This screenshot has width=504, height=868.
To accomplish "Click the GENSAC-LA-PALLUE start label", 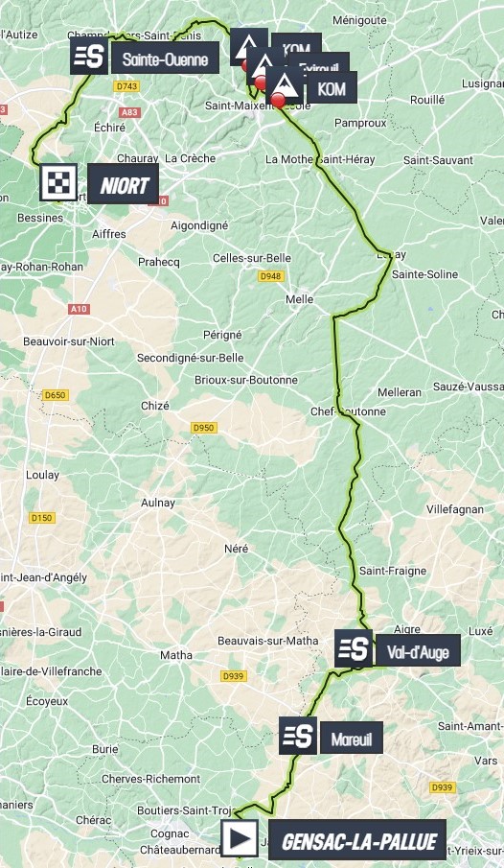I will click(x=357, y=841).
